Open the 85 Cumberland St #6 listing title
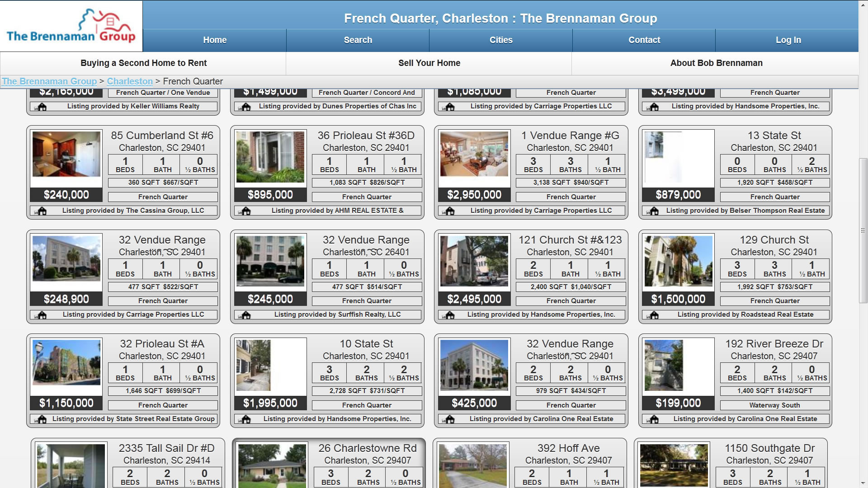 point(162,136)
